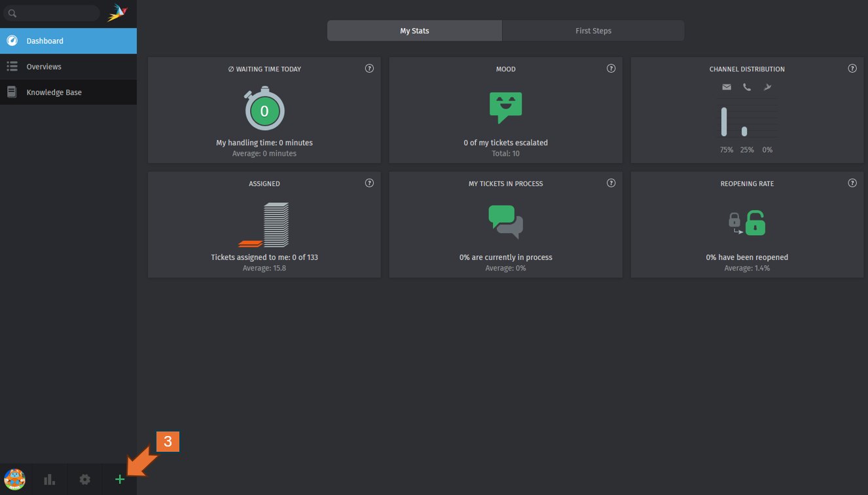Click the help icon on Mood card
Viewport: 868px width, 495px height.
click(x=611, y=69)
